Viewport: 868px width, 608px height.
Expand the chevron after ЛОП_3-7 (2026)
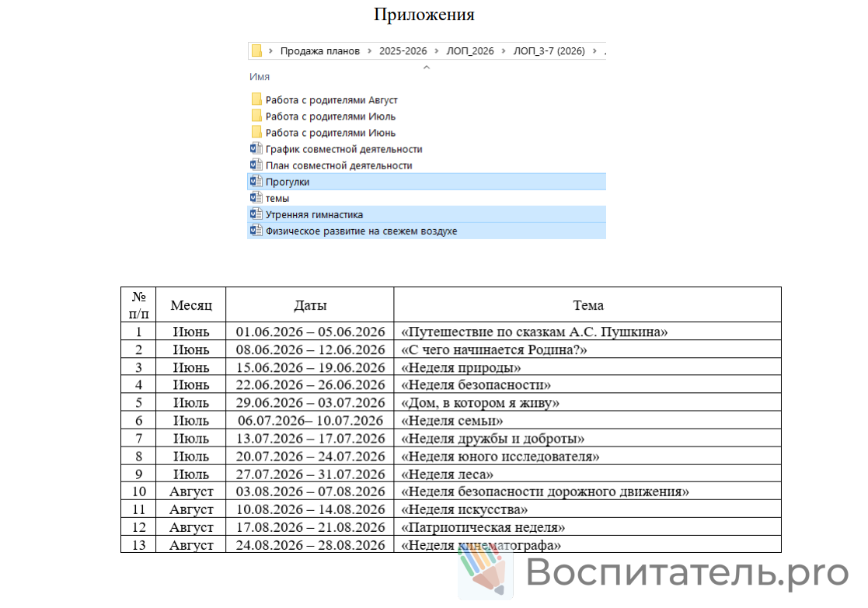pyautogui.click(x=594, y=51)
